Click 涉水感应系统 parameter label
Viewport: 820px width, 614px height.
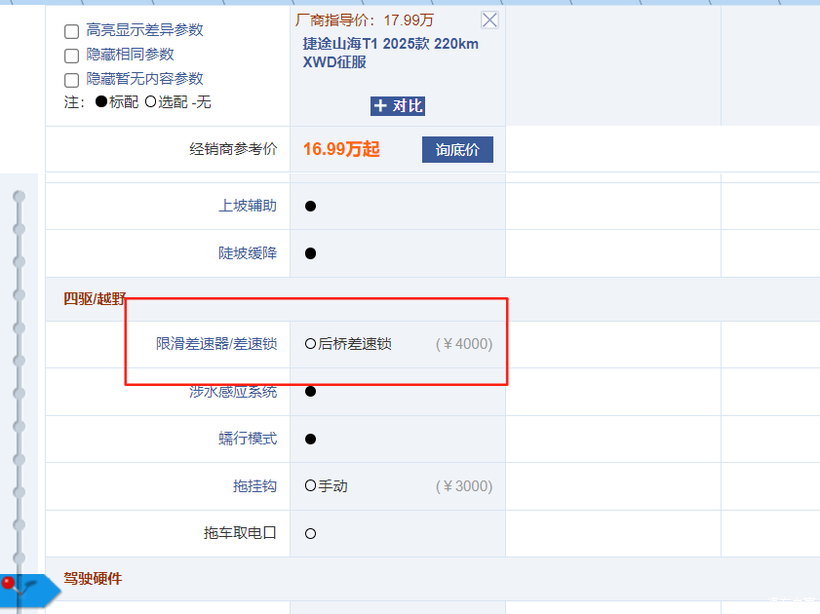233,391
